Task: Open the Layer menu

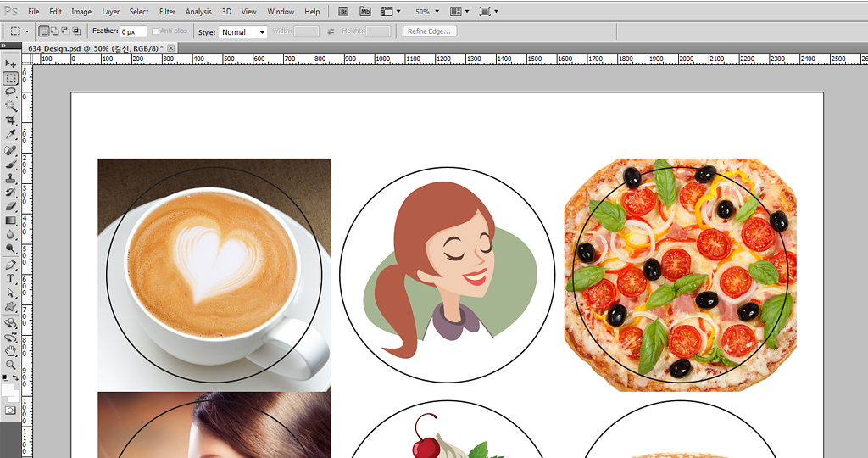Action: click(111, 12)
